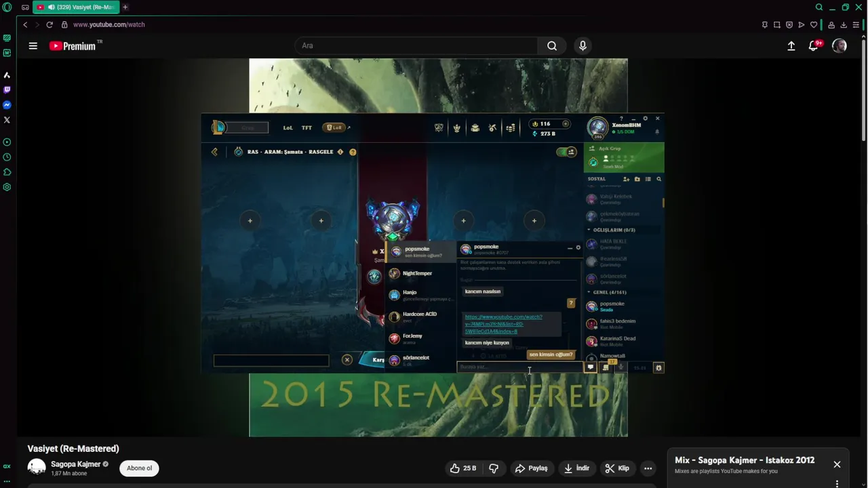Image resolution: width=868 pixels, height=488 pixels.
Task: Open friend list sort options icon
Action: click(x=648, y=179)
